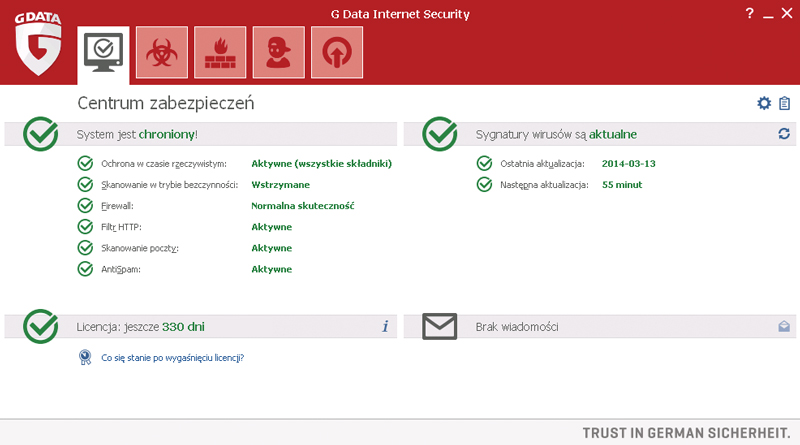The image size is (800, 445).
Task: Click the '55 minut' value
Action: pyautogui.click(x=622, y=185)
